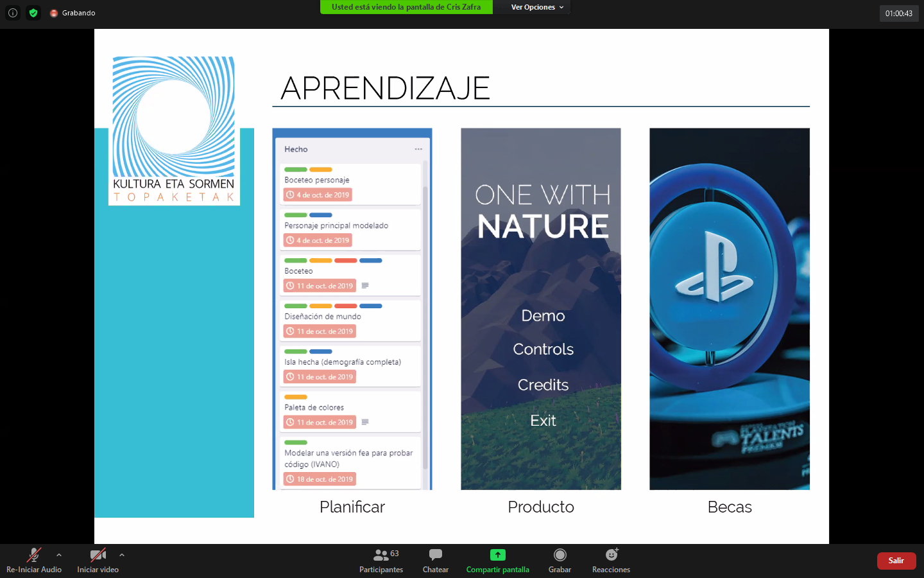Click the Salir leave meeting button
The height and width of the screenshot is (578, 924).
pos(896,561)
